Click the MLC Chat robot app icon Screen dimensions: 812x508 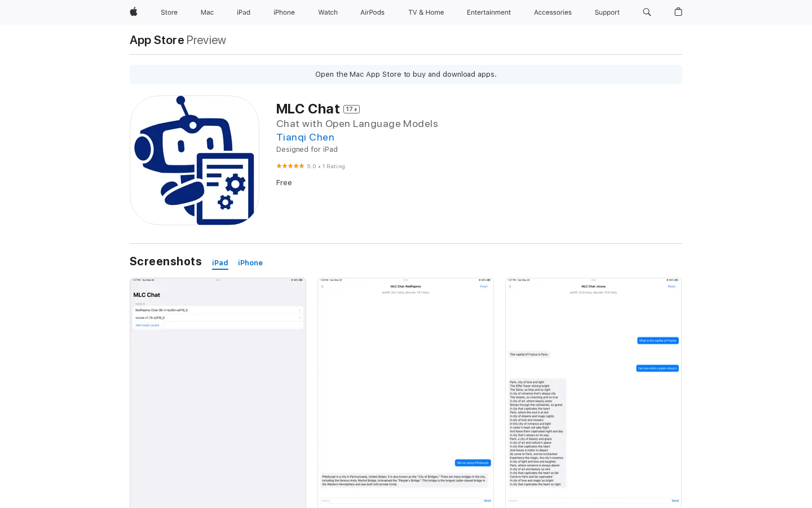pyautogui.click(x=194, y=160)
